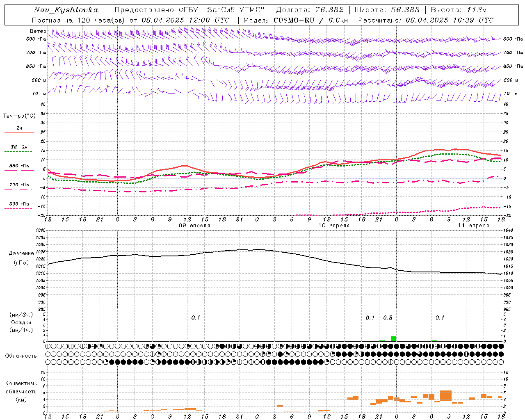
Task: Click the 10 м wind level label on left
Action: [39, 94]
